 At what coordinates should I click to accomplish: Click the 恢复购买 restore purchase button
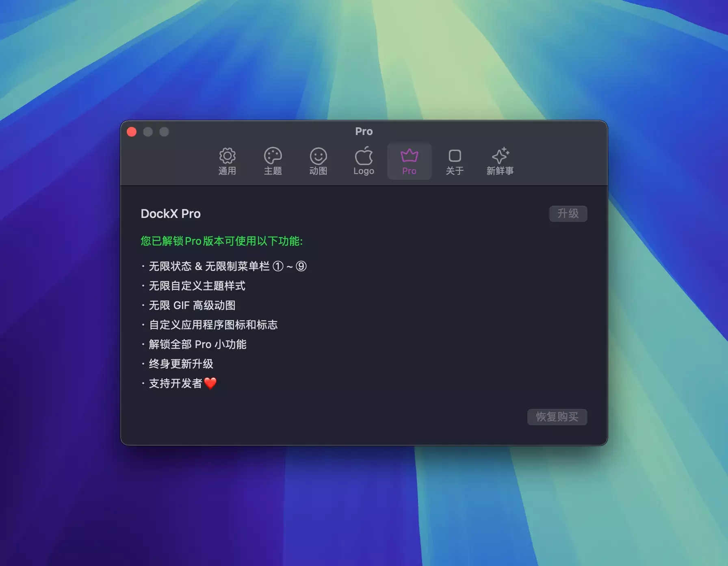[557, 417]
